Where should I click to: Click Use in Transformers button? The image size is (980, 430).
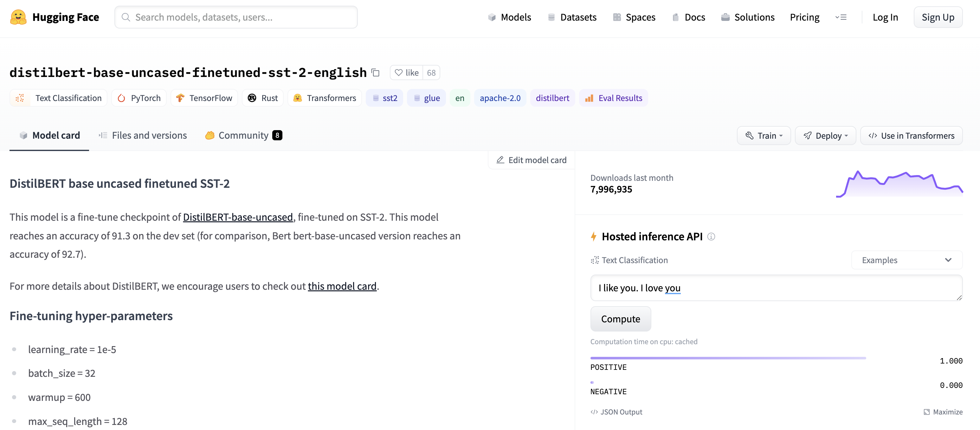[911, 136]
